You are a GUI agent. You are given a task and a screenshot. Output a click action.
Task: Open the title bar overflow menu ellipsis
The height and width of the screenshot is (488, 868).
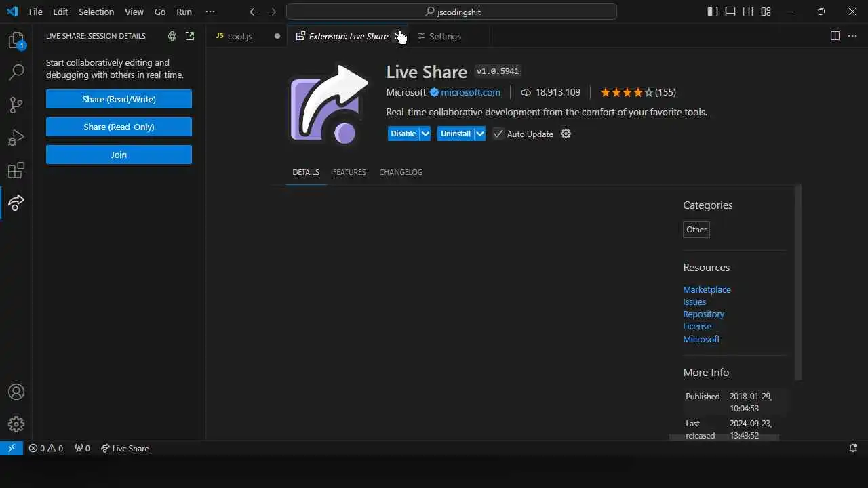(210, 12)
